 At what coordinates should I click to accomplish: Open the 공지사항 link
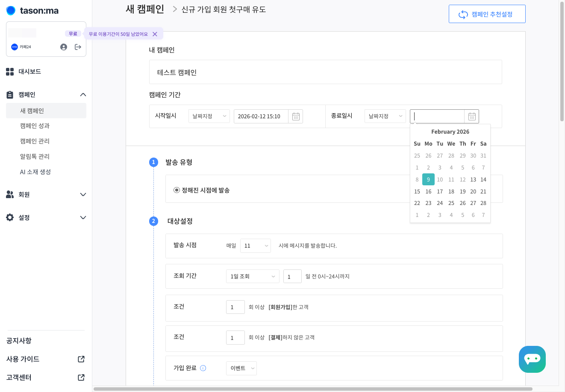[x=19, y=341]
